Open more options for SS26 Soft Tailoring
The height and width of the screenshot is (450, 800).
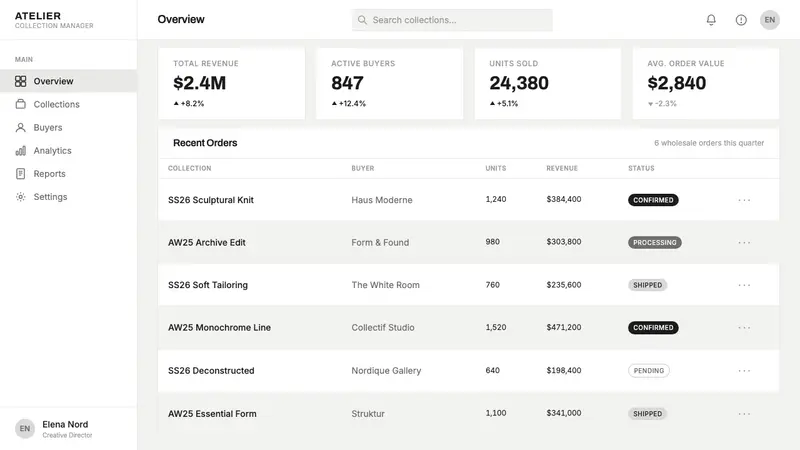(744, 285)
